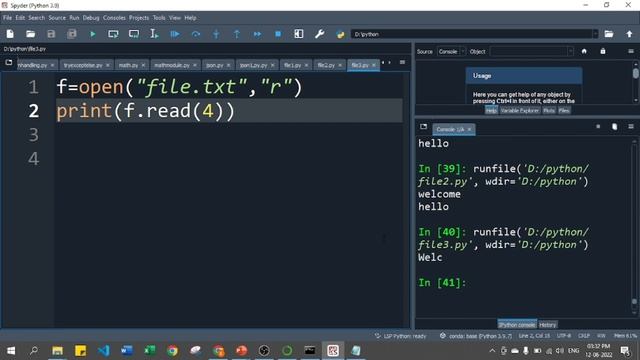640x360 pixels.
Task: Stop debugging with the square icon
Action: click(278, 34)
